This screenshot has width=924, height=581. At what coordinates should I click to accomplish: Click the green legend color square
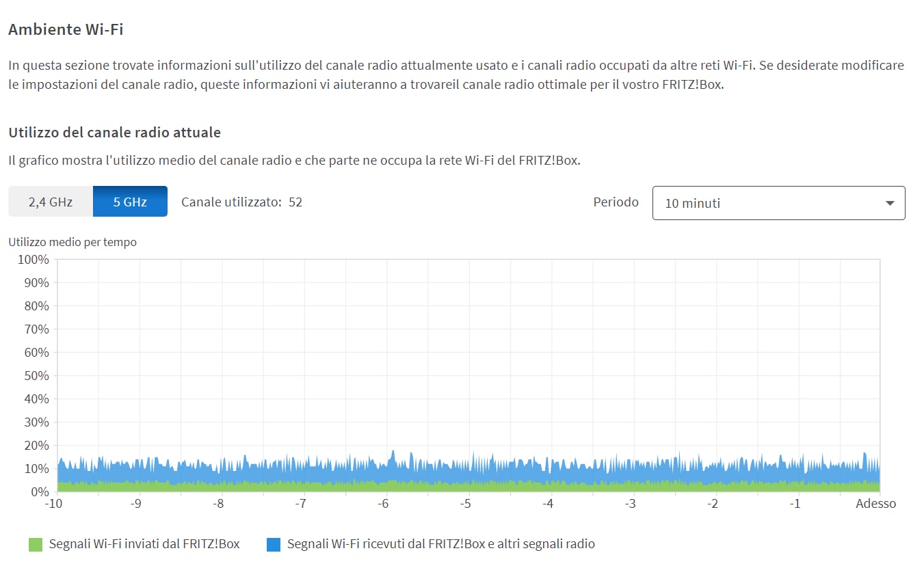(36, 545)
